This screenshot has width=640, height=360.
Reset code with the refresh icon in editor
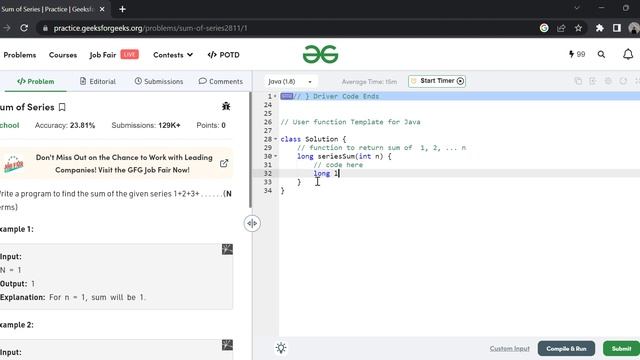[x=623, y=81]
